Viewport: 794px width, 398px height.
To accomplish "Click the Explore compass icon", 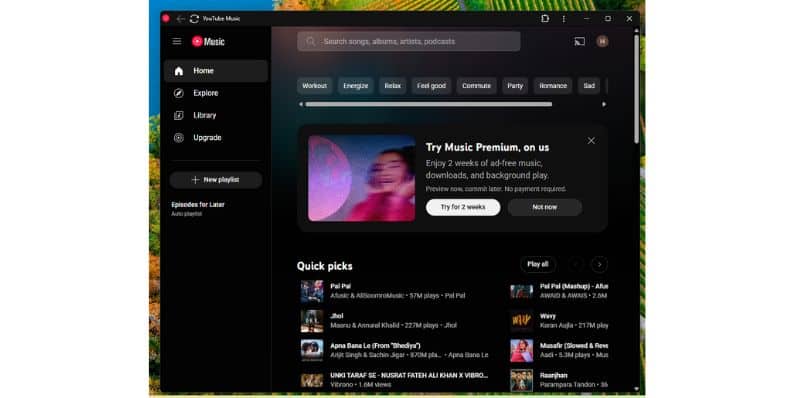I will coord(179,93).
